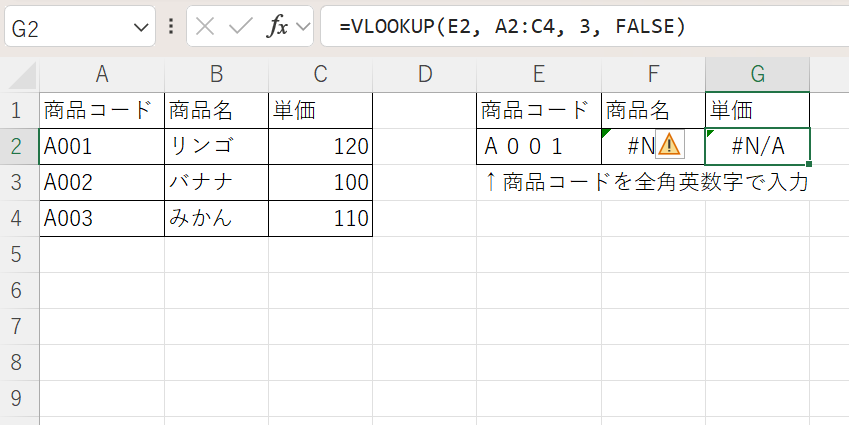Click the three-dot handle beside the Name Box
849x425 pixels.
pyautogui.click(x=172, y=27)
